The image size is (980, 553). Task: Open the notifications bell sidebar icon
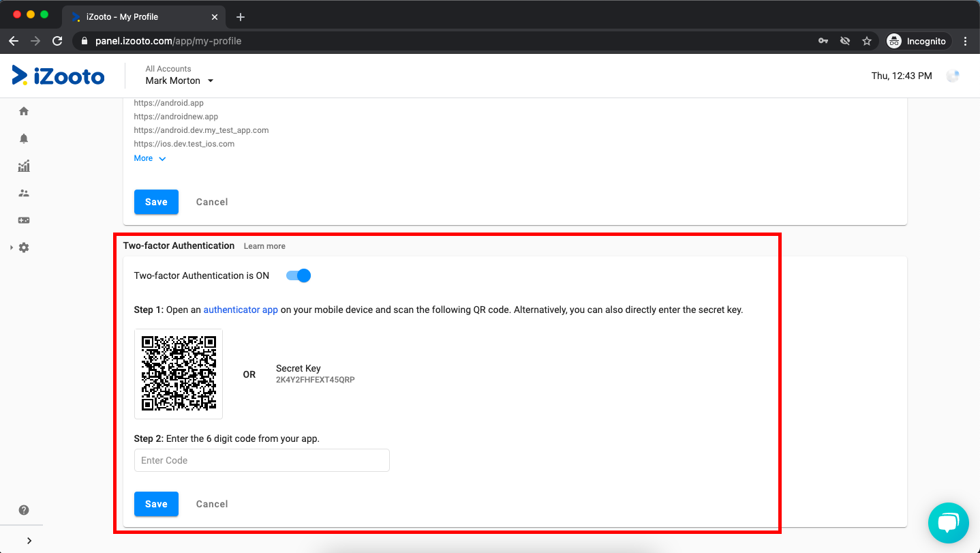click(24, 138)
